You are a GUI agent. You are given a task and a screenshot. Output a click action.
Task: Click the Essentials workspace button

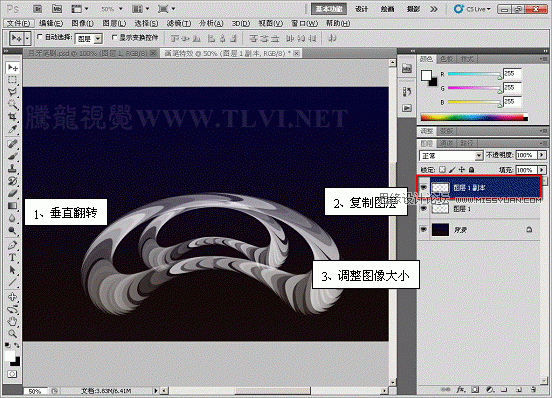329,9
